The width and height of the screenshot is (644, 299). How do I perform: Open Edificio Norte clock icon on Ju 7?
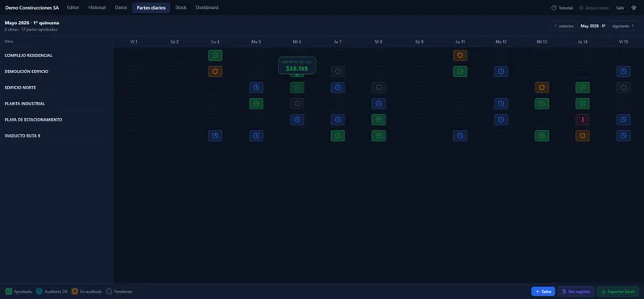337,88
